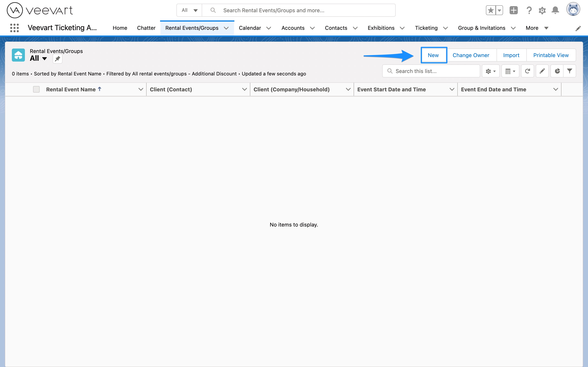
Task: Open list view controls gear dropdown
Action: tap(491, 71)
